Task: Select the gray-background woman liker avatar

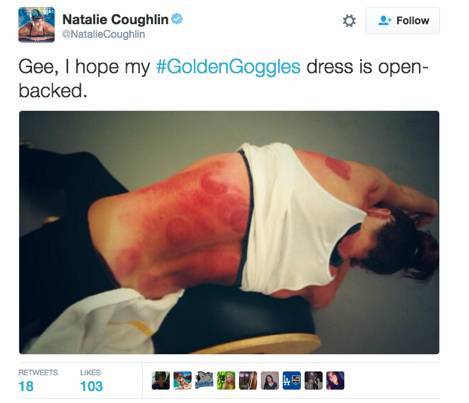Action: 270,380
